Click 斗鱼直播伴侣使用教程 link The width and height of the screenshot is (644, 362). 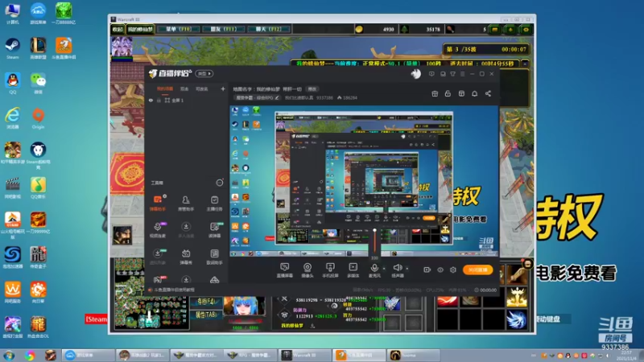coord(174,290)
